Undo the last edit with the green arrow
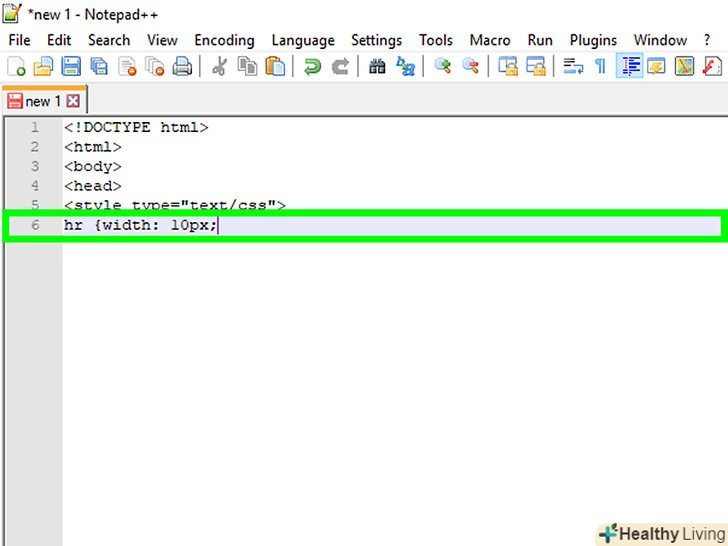 [312, 66]
